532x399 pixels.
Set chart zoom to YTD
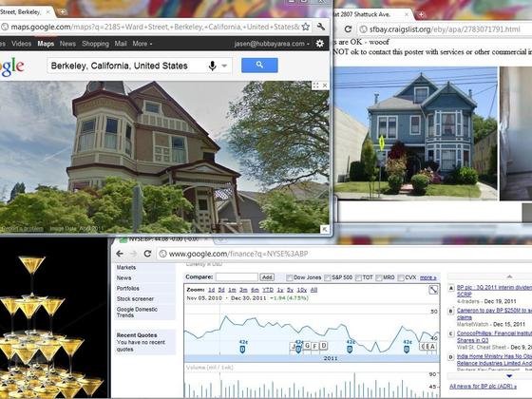point(268,290)
